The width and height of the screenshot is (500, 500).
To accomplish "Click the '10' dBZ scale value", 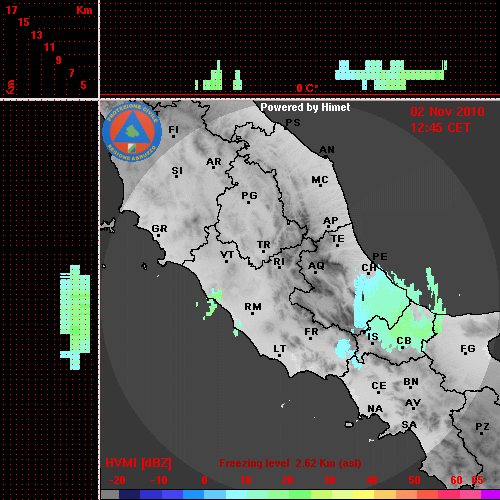I will 246,480.
